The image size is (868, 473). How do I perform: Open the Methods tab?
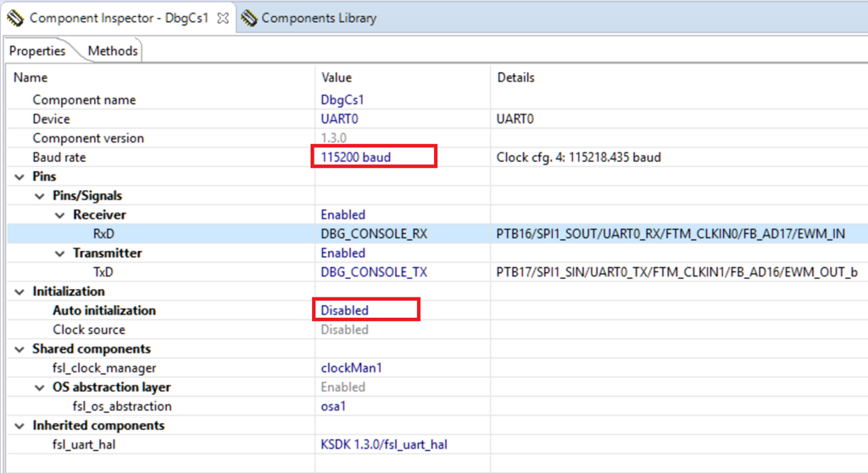tap(112, 51)
